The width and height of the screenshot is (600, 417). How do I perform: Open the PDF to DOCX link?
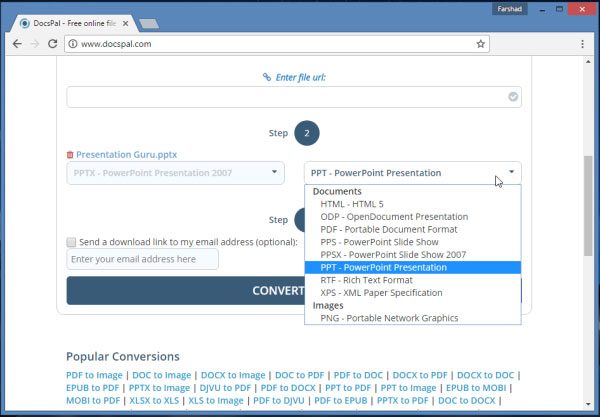coord(288,388)
